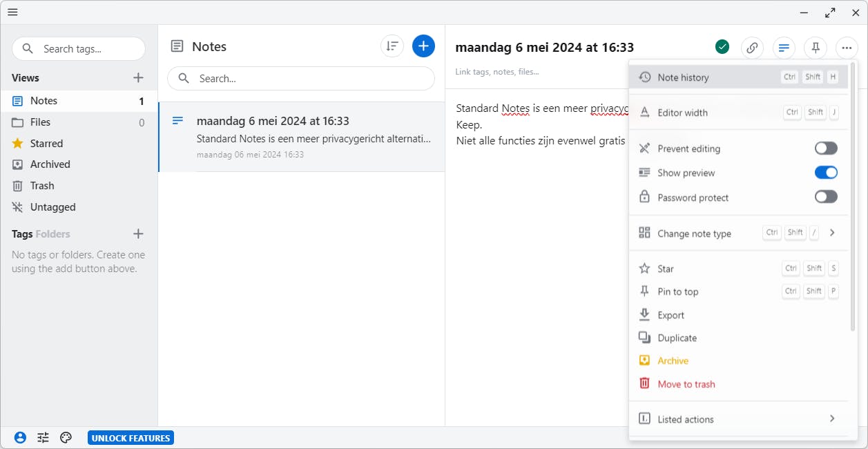Click the Star icon in options menu

click(644, 269)
